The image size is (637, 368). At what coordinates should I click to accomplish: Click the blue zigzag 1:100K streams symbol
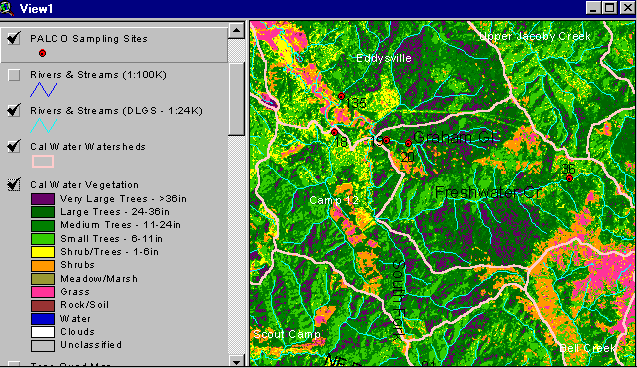43,90
